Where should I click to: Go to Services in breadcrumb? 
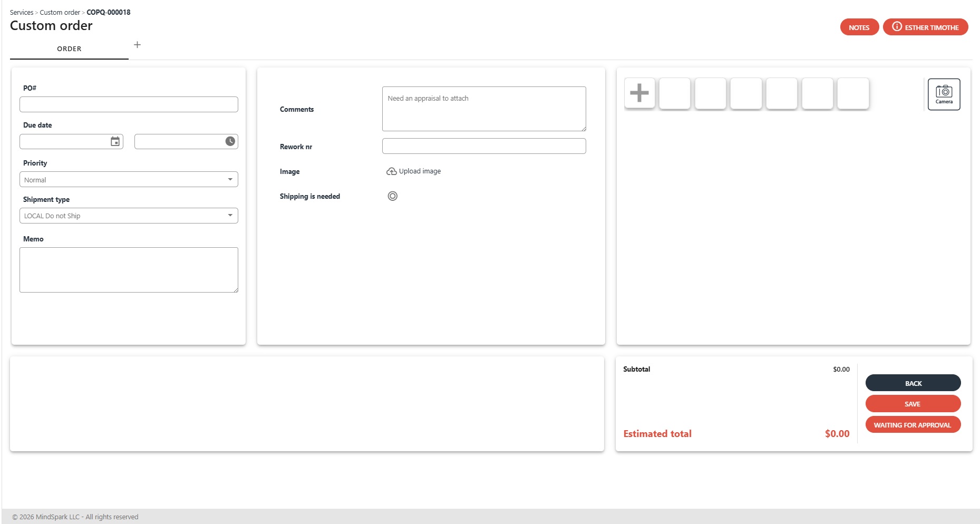click(x=22, y=12)
